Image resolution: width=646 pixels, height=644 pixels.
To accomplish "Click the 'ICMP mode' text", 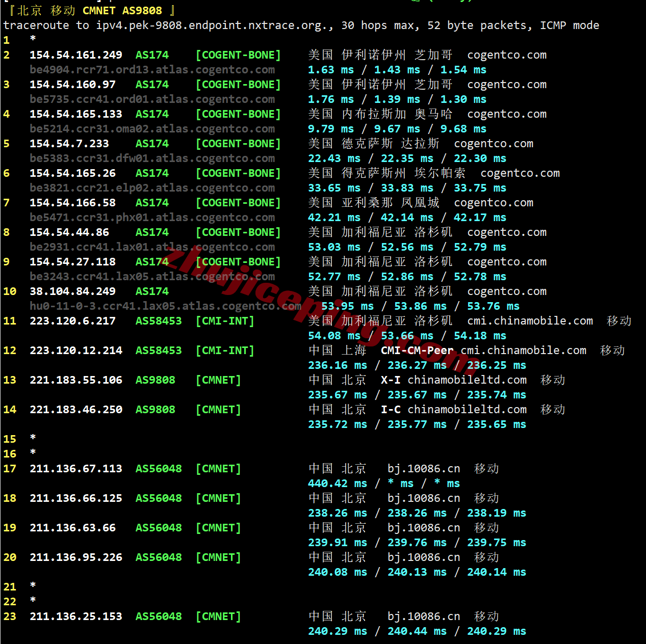I will [x=570, y=25].
